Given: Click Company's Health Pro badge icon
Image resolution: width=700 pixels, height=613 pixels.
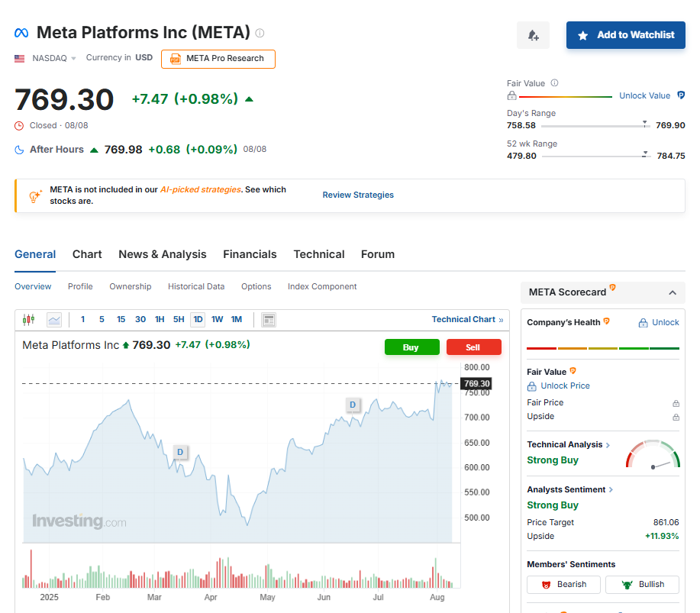Looking at the screenshot, I should [x=606, y=321].
